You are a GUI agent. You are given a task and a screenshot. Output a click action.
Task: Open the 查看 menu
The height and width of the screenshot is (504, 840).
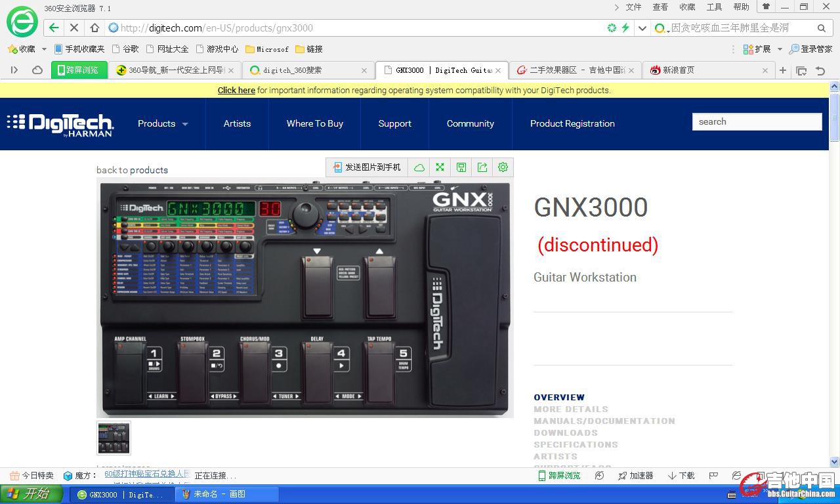[x=660, y=7]
